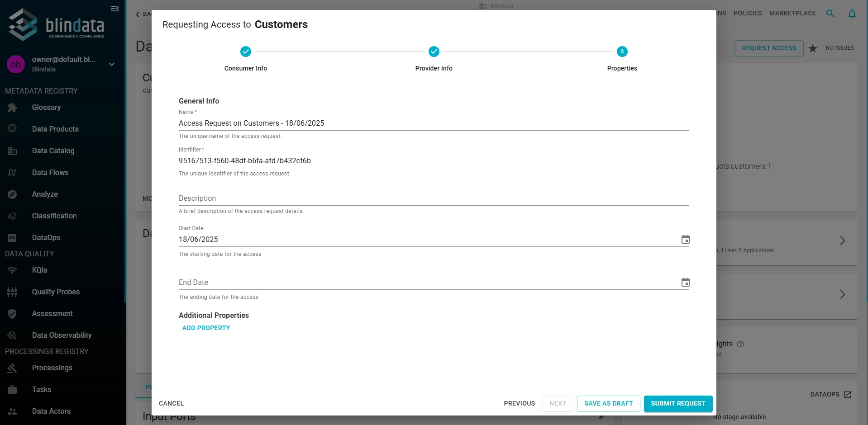
Task: Open Tasks briefcase icon
Action: [x=12, y=390]
